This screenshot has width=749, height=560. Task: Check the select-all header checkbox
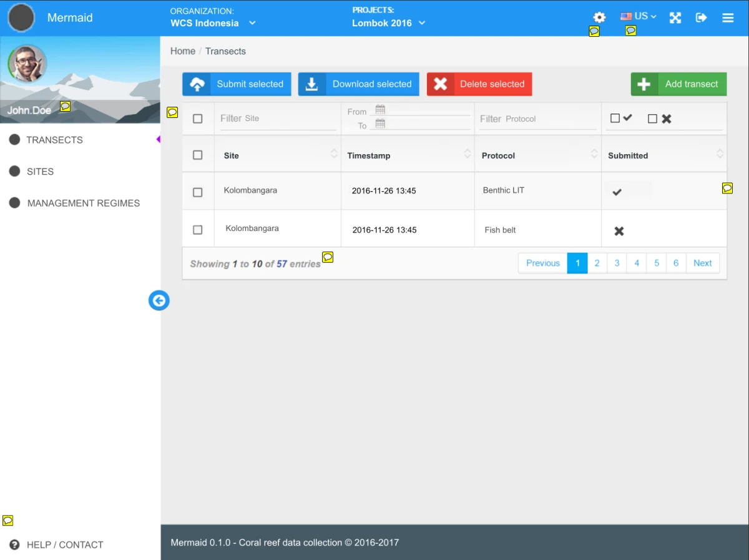pos(198,155)
